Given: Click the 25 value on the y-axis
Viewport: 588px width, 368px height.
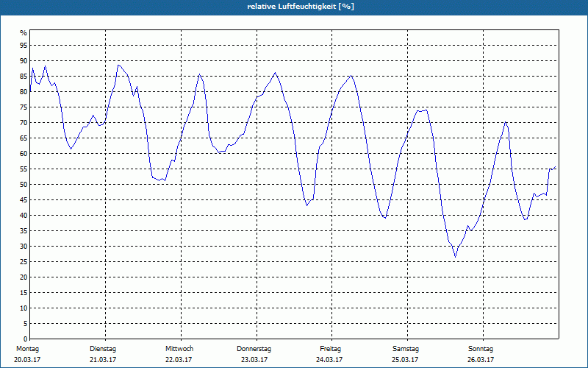Looking at the screenshot, I should (24, 262).
